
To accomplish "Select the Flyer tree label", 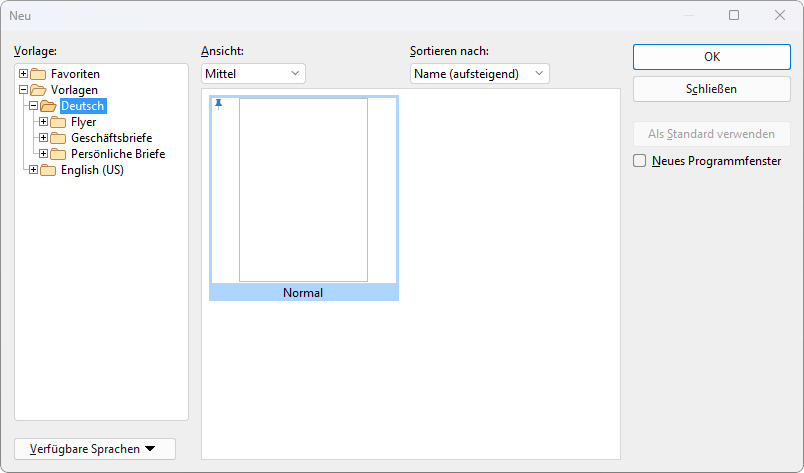I will pyautogui.click(x=84, y=122).
